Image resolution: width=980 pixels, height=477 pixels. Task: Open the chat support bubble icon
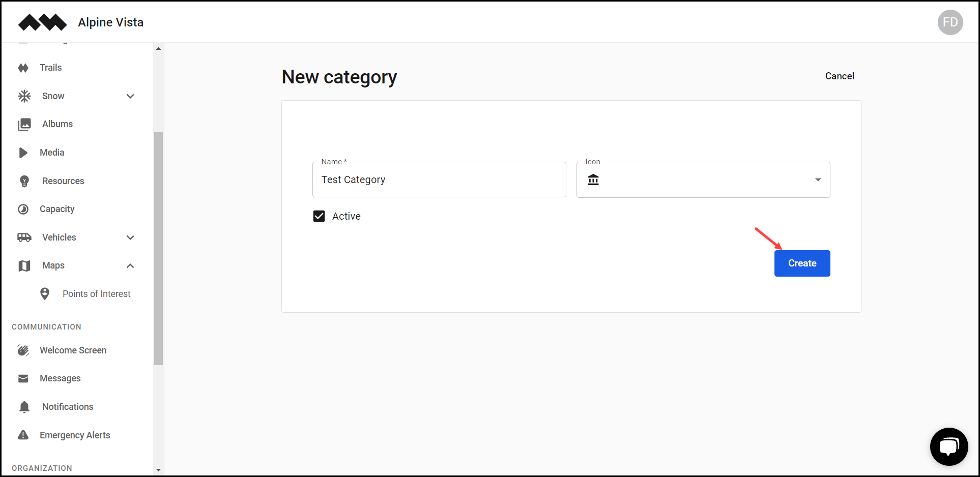pos(949,446)
